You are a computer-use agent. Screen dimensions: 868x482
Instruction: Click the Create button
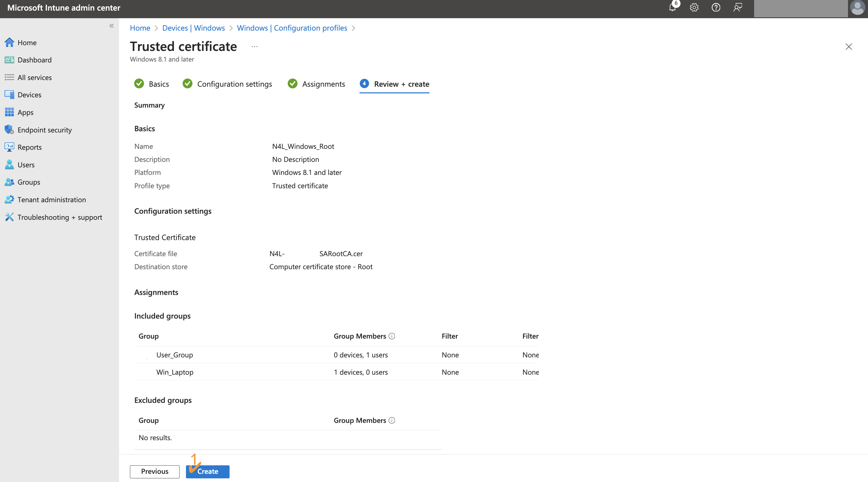pyautogui.click(x=207, y=471)
